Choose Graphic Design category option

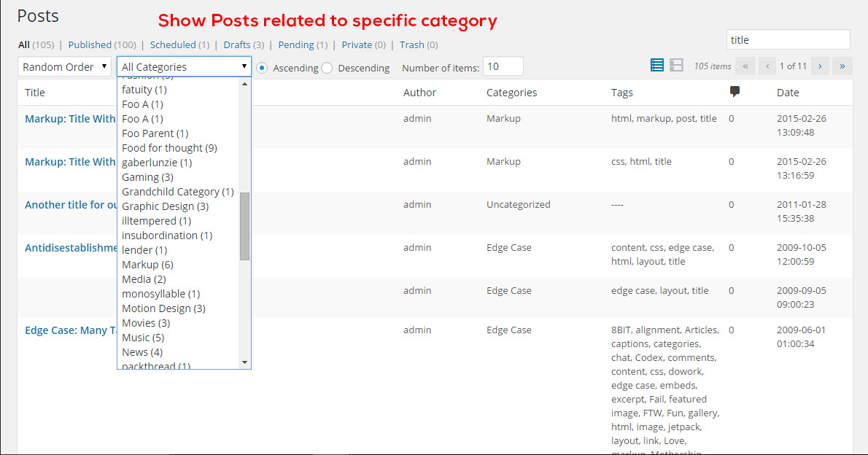point(165,206)
